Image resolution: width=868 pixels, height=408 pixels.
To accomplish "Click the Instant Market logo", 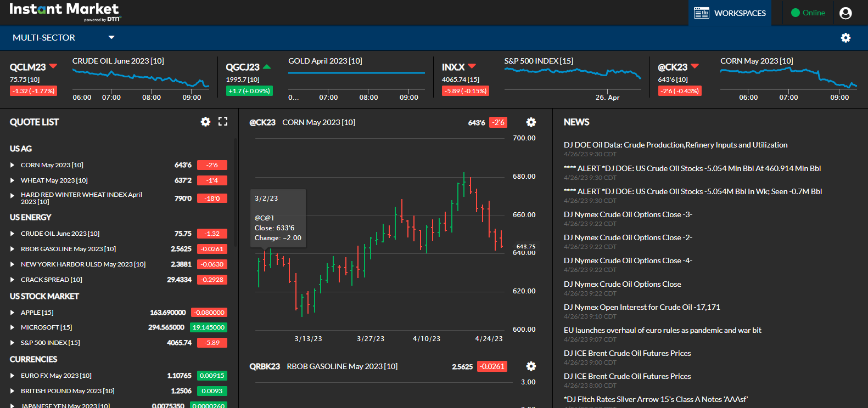I will coord(65,11).
